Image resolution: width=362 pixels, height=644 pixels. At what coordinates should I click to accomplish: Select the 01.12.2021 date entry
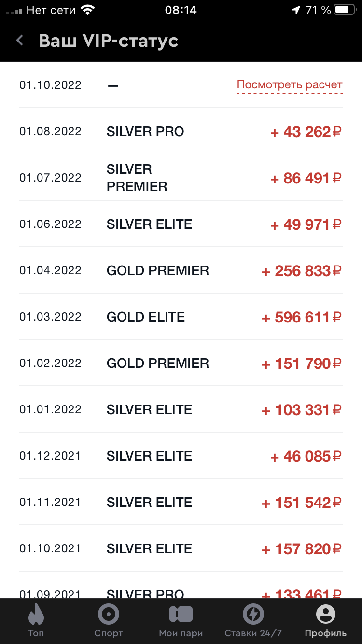[50, 456]
